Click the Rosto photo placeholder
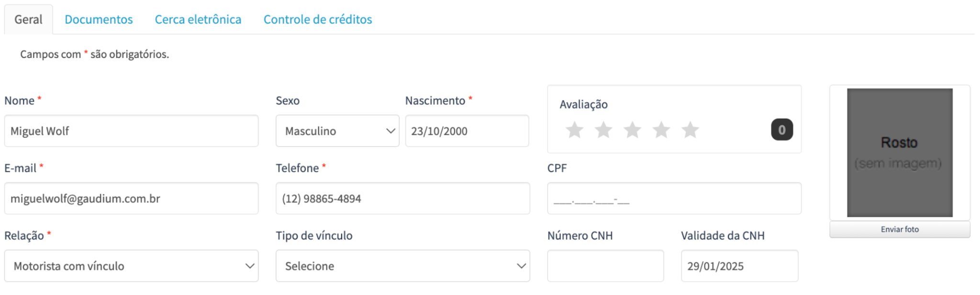 [x=900, y=152]
